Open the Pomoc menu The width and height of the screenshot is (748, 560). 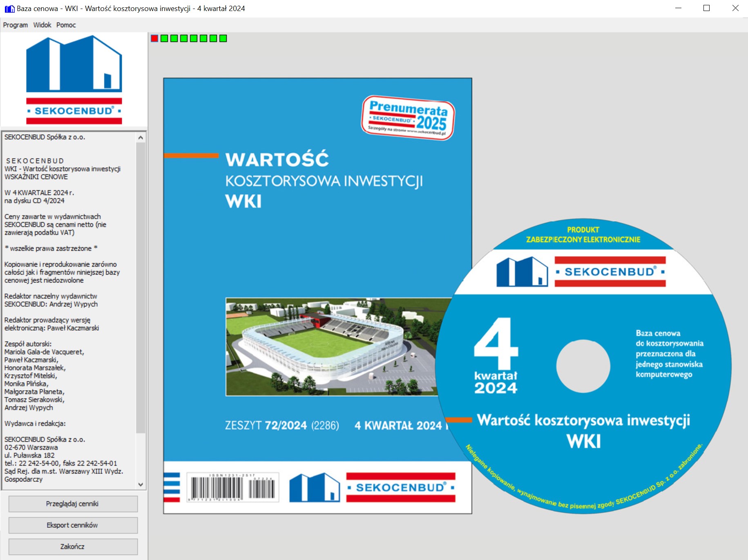(66, 25)
